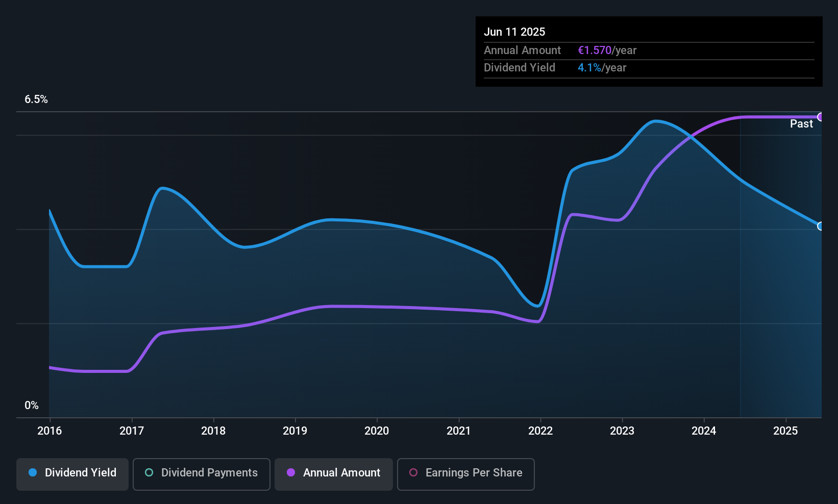838x504 pixels.
Task: Click the 2021 x-axis label
Action: 459,431
